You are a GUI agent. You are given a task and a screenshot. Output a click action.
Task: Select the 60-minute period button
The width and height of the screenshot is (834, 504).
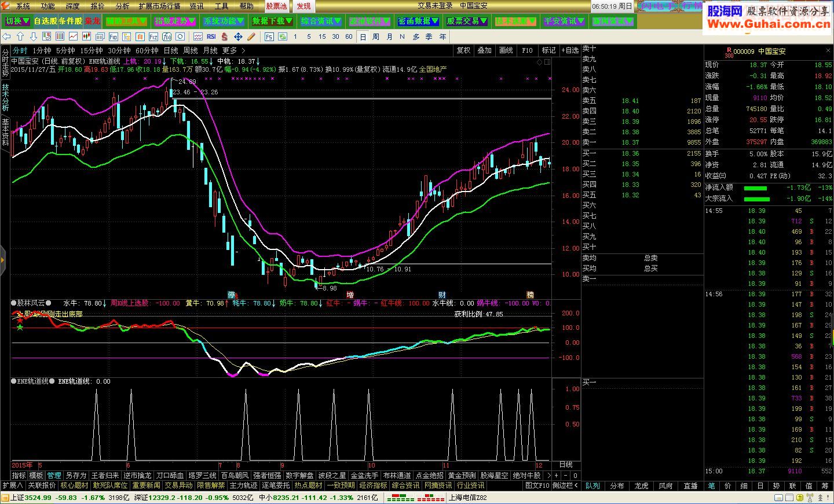(349, 36)
